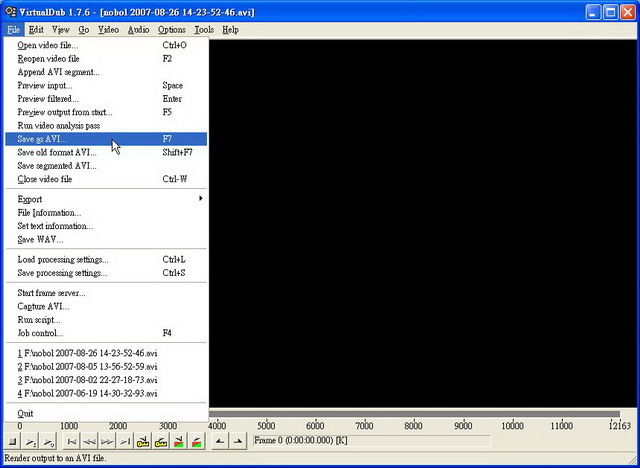
Task: Click the Frame 0 position field
Action: pyautogui.click(x=371, y=441)
